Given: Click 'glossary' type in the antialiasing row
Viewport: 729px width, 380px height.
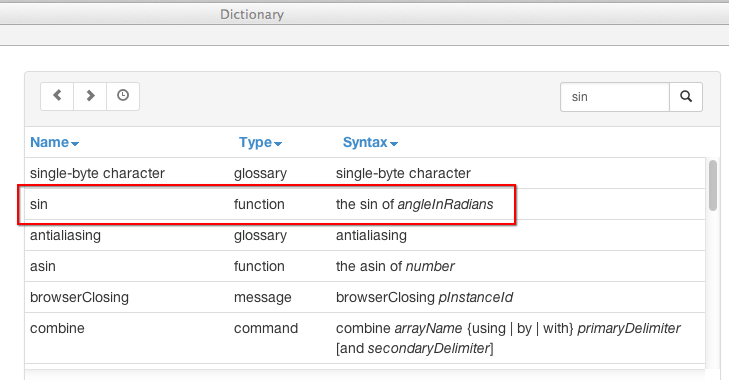Looking at the screenshot, I should (x=260, y=235).
